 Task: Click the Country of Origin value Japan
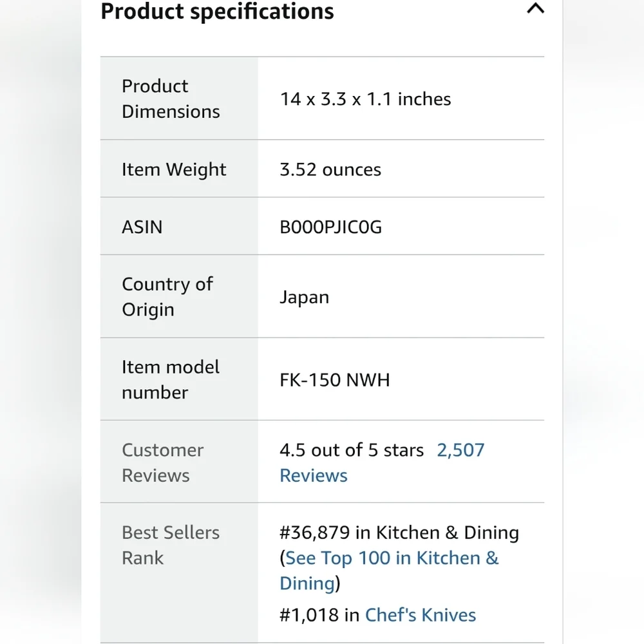click(305, 298)
